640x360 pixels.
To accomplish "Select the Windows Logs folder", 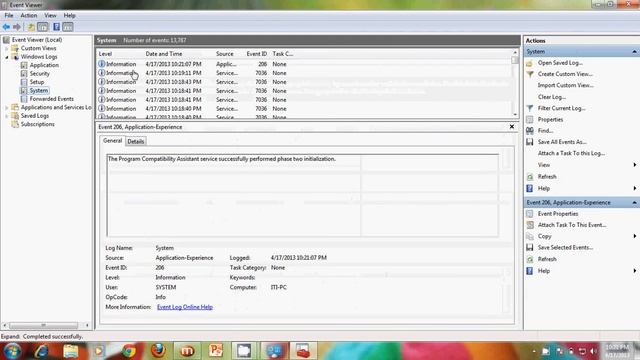I will [39, 57].
